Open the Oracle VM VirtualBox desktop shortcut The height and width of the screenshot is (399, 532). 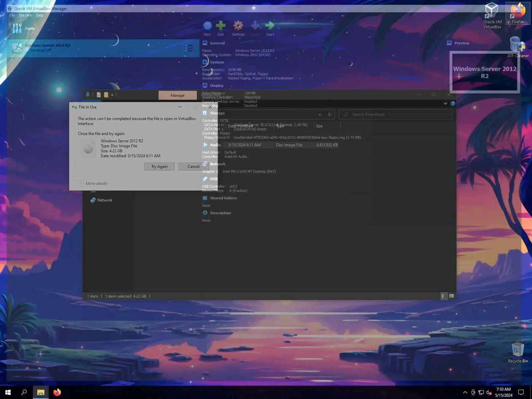click(x=492, y=15)
